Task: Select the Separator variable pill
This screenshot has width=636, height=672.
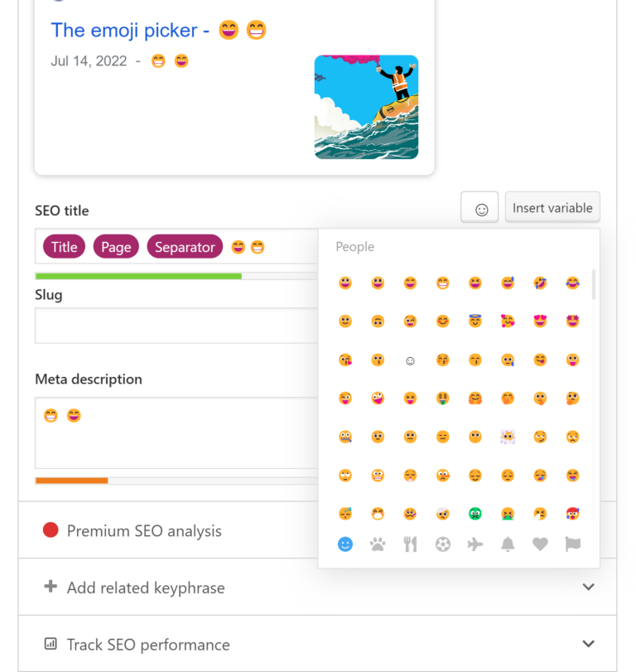Action: 185,246
